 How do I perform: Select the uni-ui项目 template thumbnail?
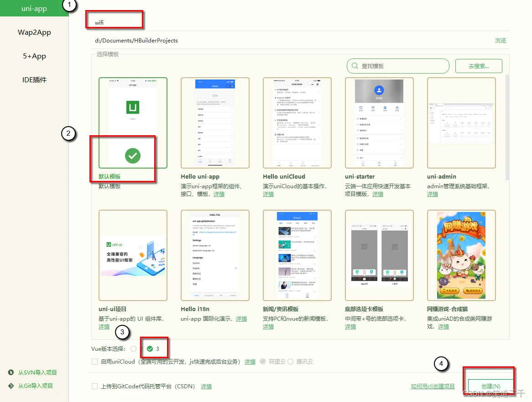(x=133, y=255)
